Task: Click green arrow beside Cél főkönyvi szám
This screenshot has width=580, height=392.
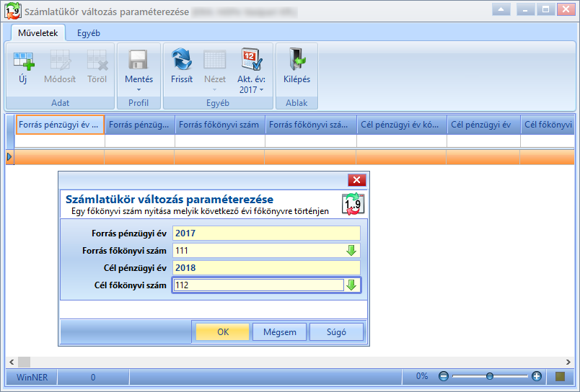Action: click(351, 285)
